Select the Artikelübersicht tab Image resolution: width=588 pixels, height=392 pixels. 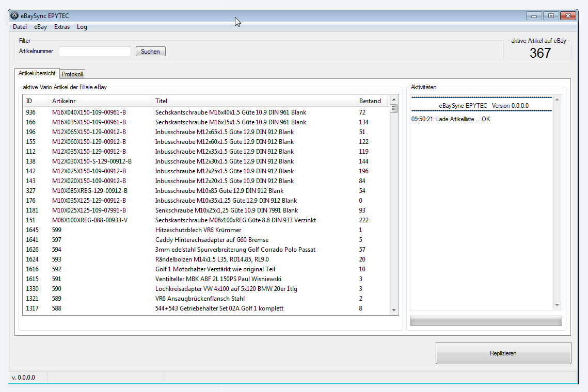37,73
